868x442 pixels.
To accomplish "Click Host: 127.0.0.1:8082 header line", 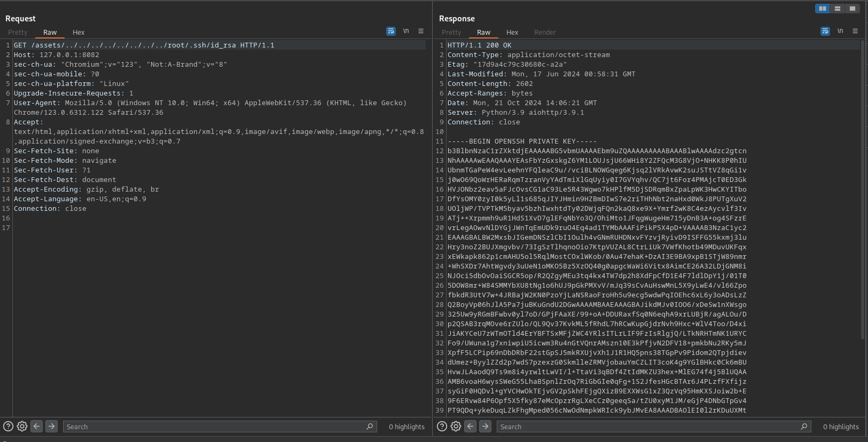I will (x=57, y=55).
